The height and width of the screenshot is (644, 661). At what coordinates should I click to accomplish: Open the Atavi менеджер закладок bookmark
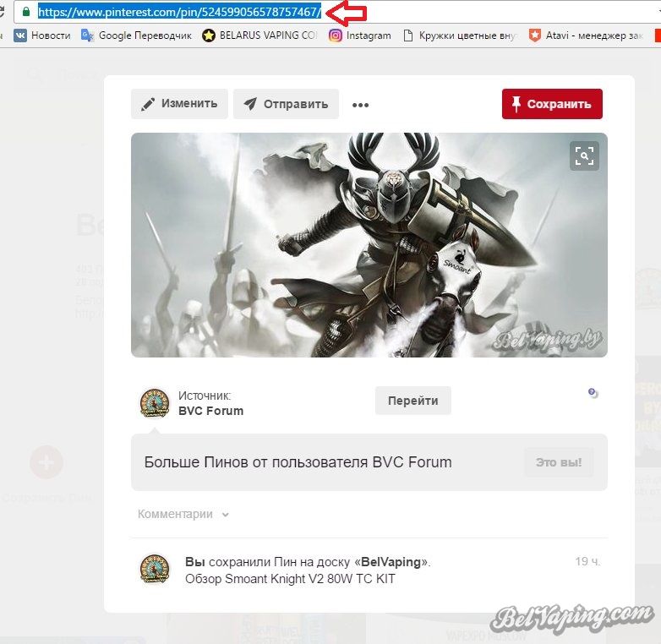pos(586,35)
